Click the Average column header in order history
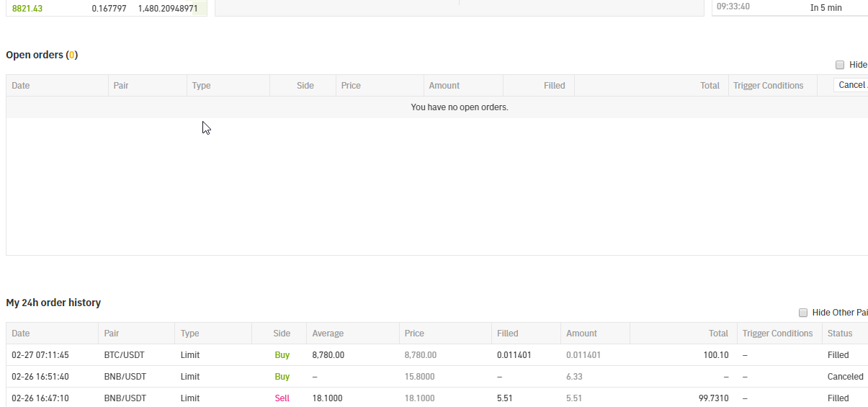The width and height of the screenshot is (868, 407). (x=328, y=334)
